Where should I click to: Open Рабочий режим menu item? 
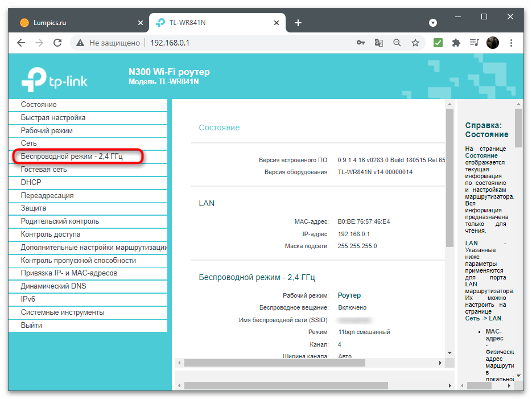(88, 130)
